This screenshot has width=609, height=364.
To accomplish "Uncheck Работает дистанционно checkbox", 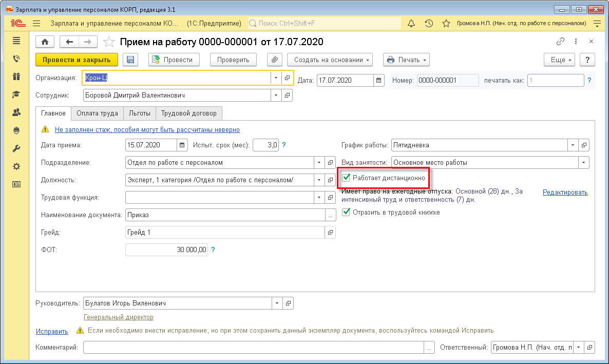I will tap(347, 178).
